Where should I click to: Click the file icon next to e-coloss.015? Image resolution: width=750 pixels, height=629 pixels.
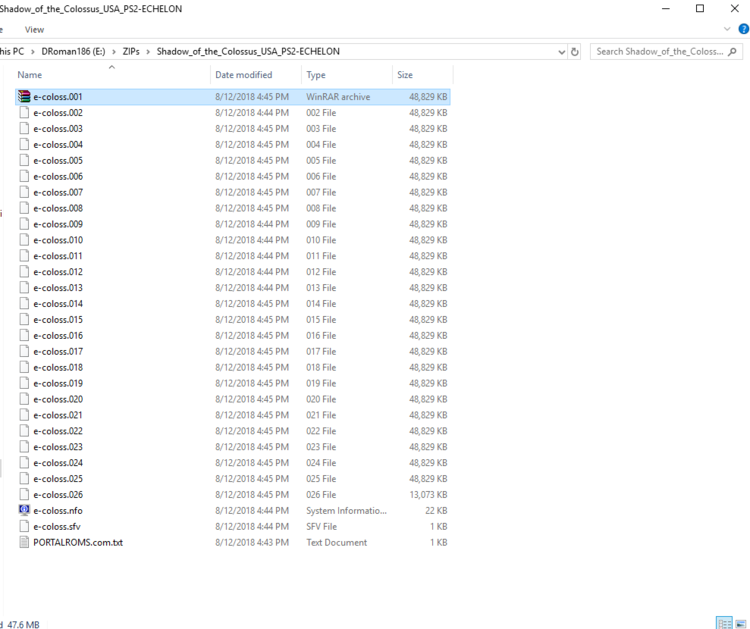coord(24,320)
